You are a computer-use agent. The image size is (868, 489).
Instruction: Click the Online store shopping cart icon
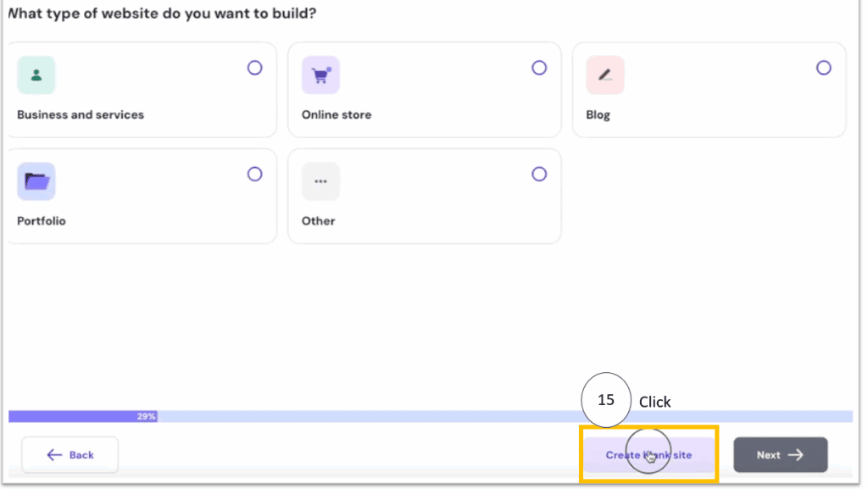[x=320, y=75]
